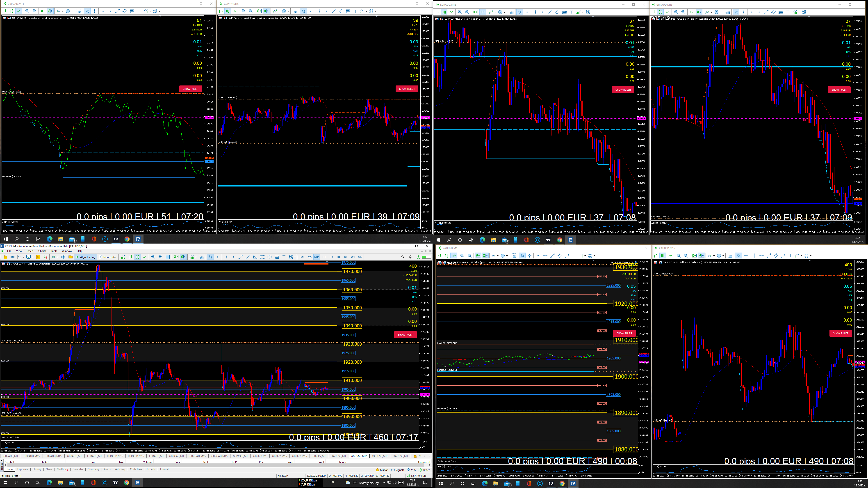Open the search magnifier in main toolbar
Image resolution: width=868 pixels, height=488 pixels.
point(403,257)
